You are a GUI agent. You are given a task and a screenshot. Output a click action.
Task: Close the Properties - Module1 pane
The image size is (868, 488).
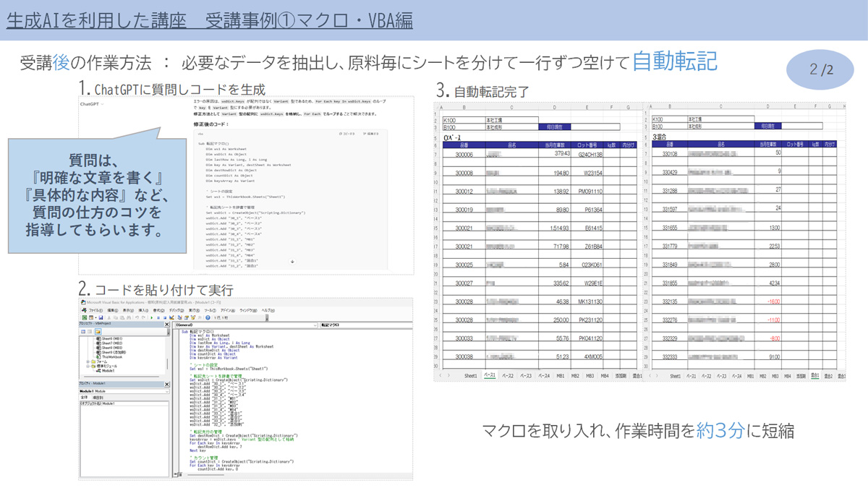pos(168,384)
